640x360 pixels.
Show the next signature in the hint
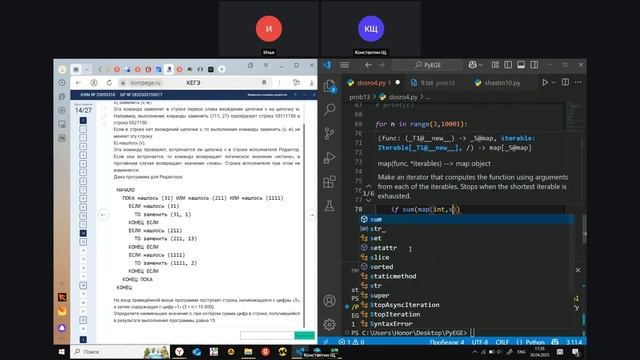tap(369, 200)
